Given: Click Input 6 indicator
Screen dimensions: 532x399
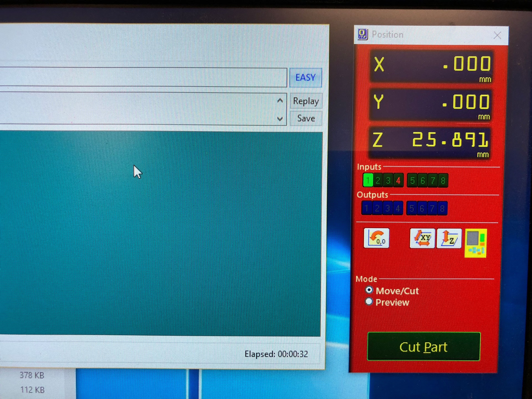Looking at the screenshot, I should pos(423,181).
